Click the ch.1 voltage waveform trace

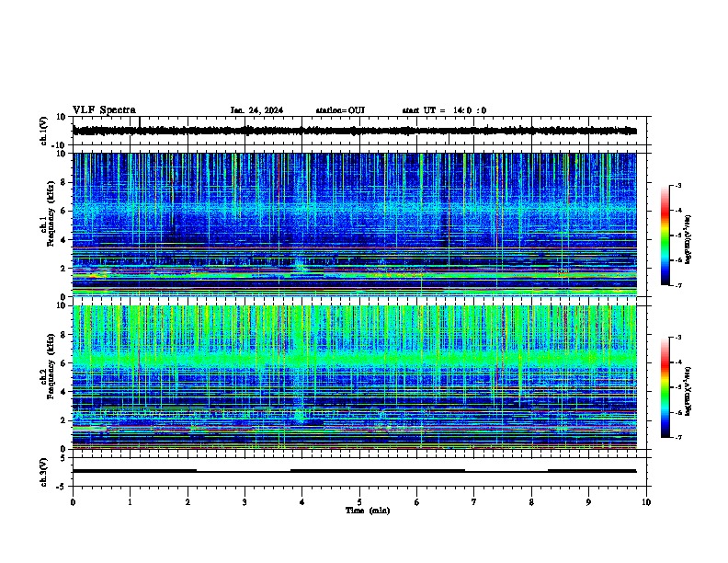pos(354,131)
